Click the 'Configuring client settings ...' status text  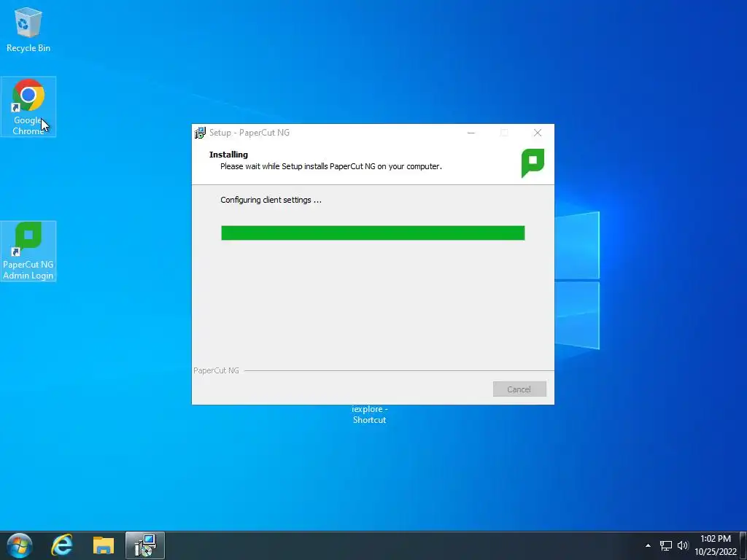click(271, 200)
